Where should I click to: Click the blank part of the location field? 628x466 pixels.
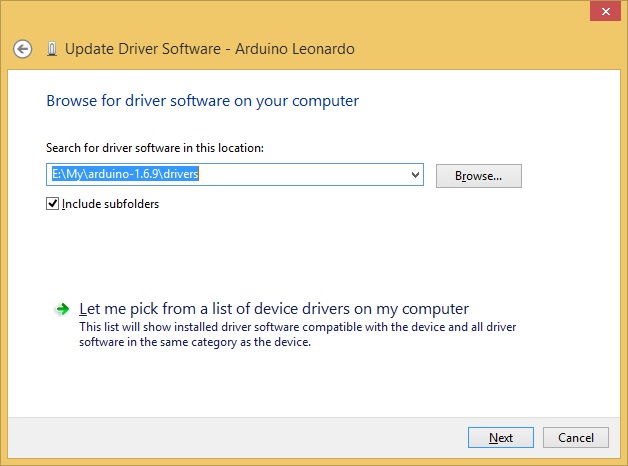click(304, 175)
